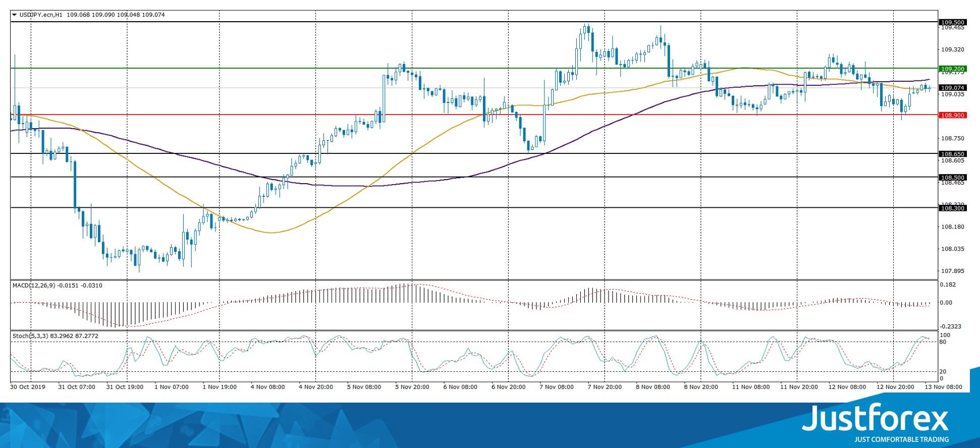
Task: Click the 31 Oct 19:00 time label
Action: [125, 387]
